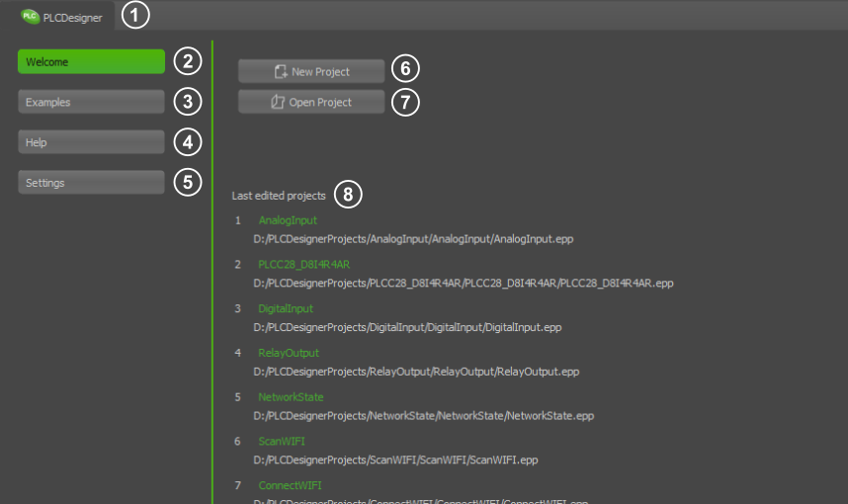The height and width of the screenshot is (504, 848).
Task: Click the NetworkState.epp file path
Action: pyautogui.click(x=423, y=416)
